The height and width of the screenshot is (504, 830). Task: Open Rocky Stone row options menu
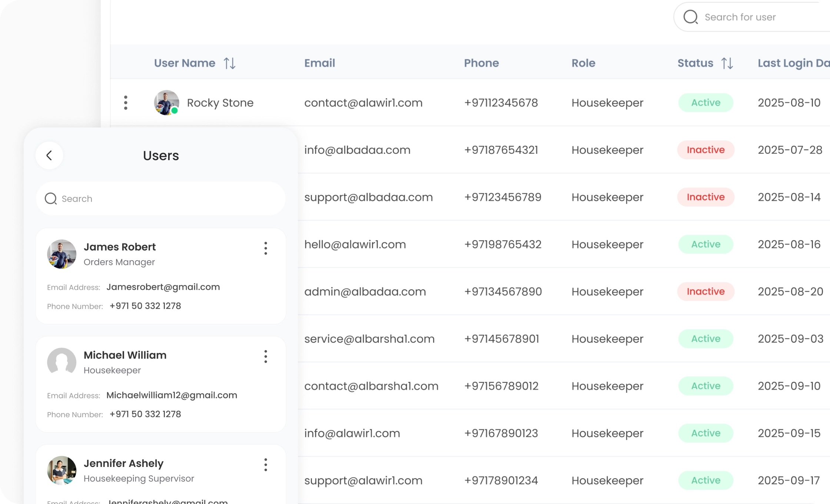(126, 103)
